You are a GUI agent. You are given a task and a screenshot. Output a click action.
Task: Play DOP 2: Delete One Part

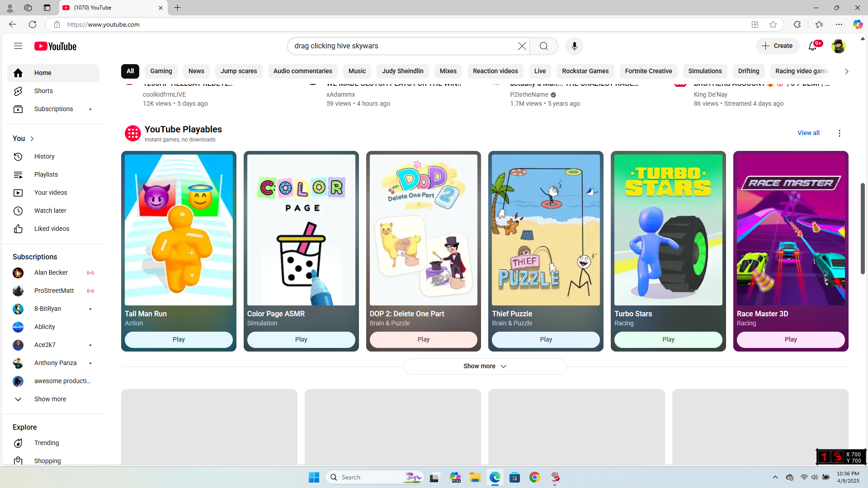pyautogui.click(x=424, y=340)
